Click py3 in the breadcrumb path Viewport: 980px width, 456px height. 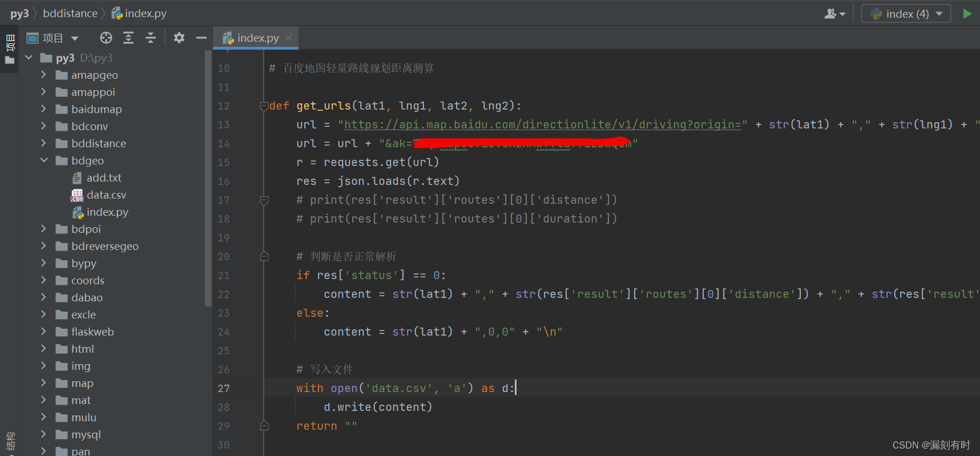[19, 13]
